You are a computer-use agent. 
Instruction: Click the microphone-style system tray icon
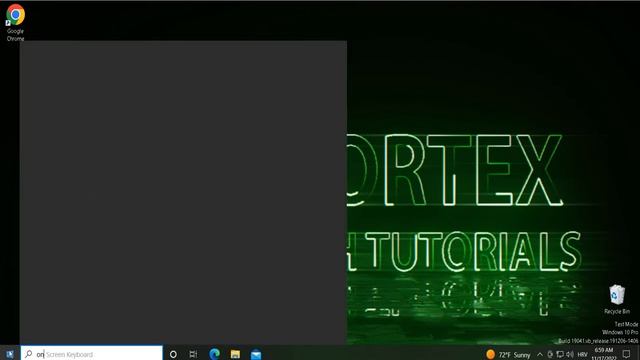click(550, 354)
